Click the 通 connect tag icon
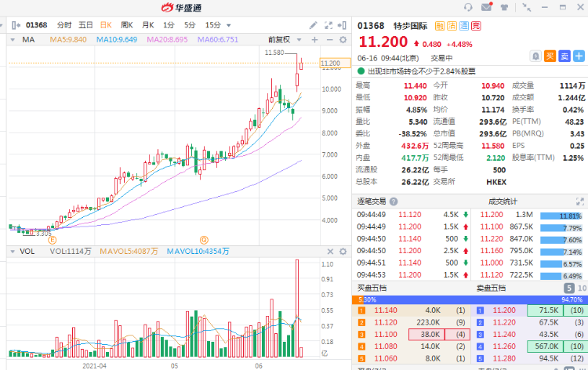Viewport: 588px width, 370px height. tap(464, 26)
